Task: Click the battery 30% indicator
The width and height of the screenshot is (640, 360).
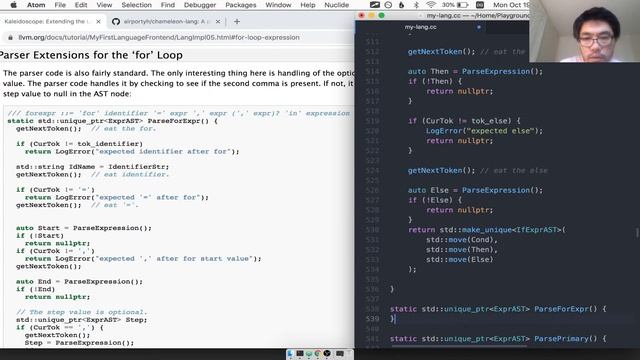Action: (455, 5)
